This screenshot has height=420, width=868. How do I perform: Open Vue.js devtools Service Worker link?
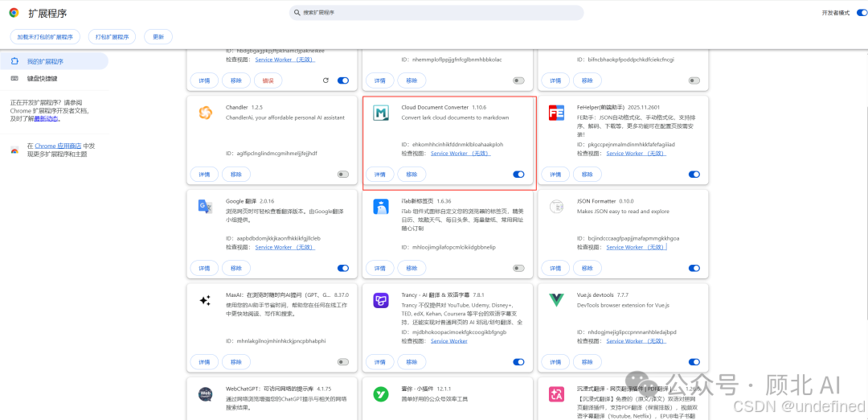(636, 341)
